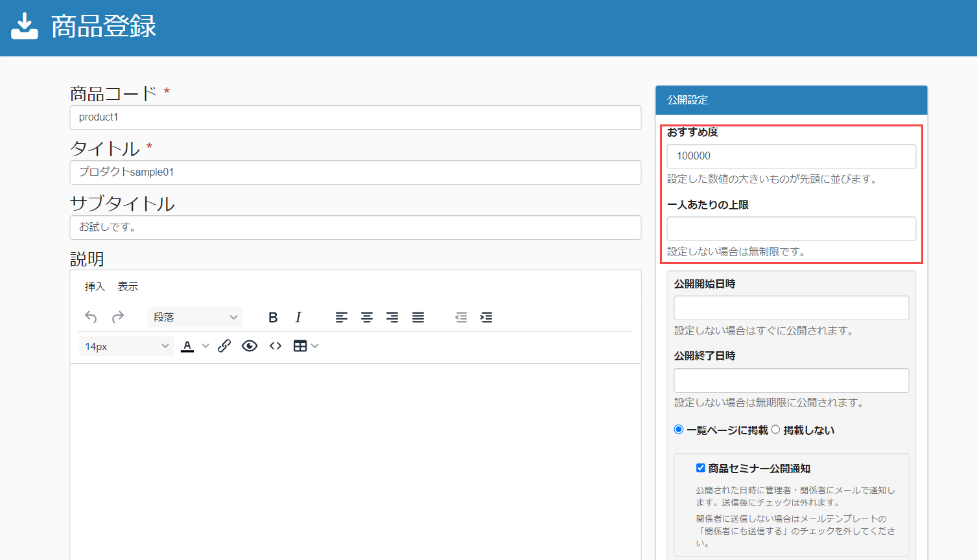Select the 一覧ページに掲載 radio option
This screenshot has height=560, width=977.
point(679,430)
